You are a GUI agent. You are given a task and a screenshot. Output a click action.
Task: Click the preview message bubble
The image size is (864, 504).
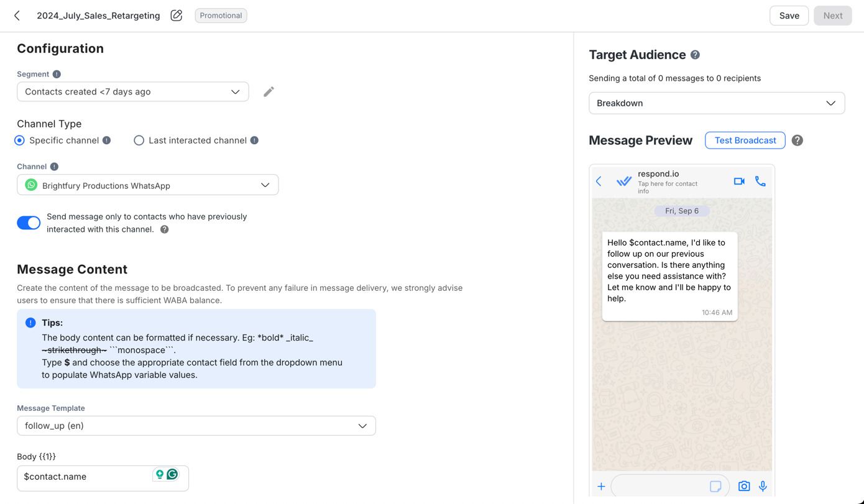click(669, 277)
